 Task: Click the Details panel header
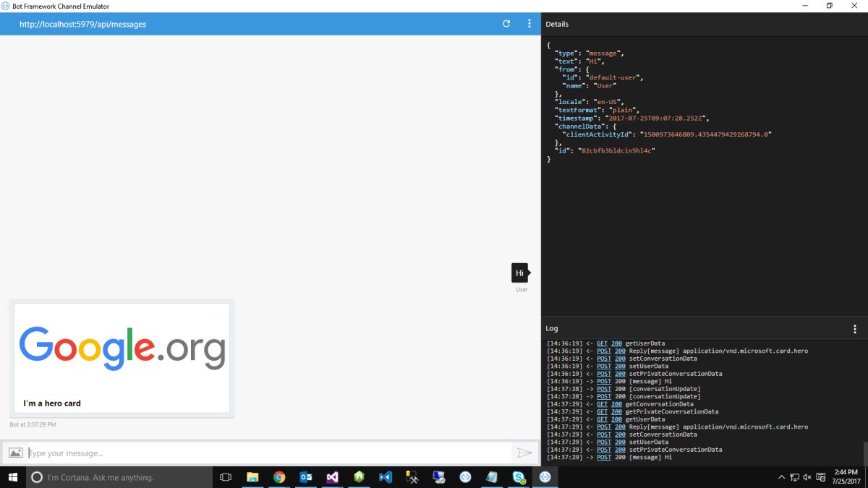click(x=557, y=24)
